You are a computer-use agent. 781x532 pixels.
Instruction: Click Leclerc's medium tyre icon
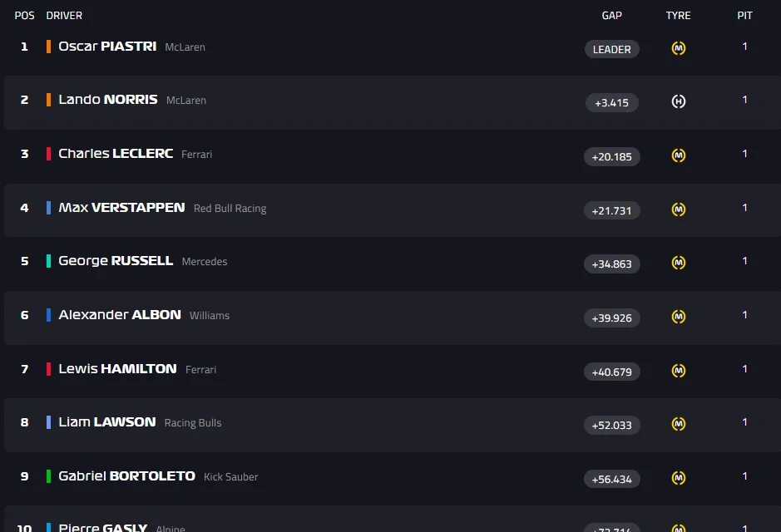679,155
